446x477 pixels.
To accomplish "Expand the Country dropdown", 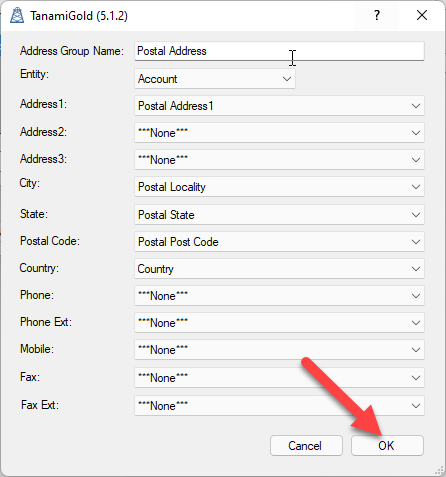I will (x=279, y=269).
